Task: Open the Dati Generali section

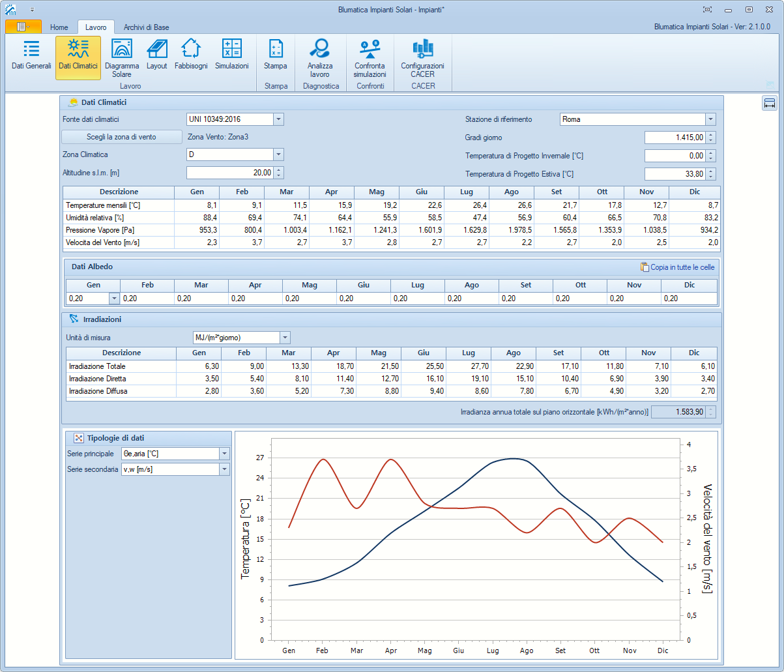Action: coord(31,56)
